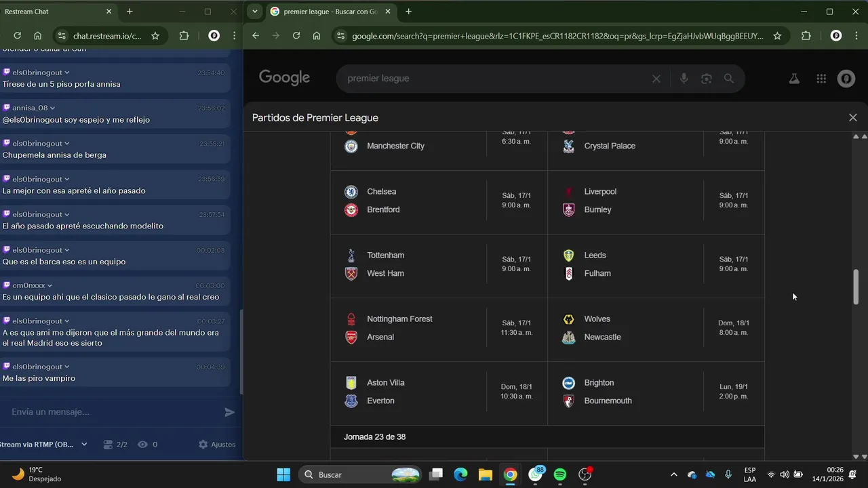The height and width of the screenshot is (488, 868).
Task: Click 'Jornada 23 de 38' heading
Action: pos(374,437)
